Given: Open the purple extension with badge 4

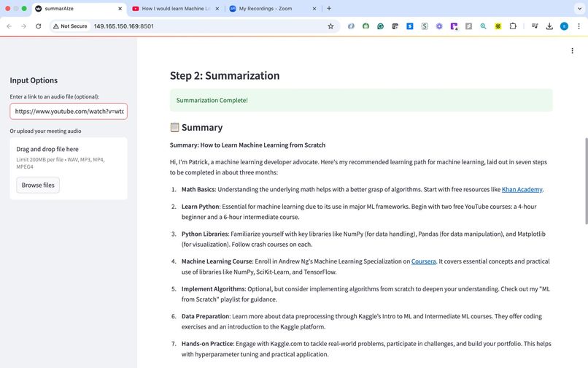Looking at the screenshot, I should click(x=454, y=26).
